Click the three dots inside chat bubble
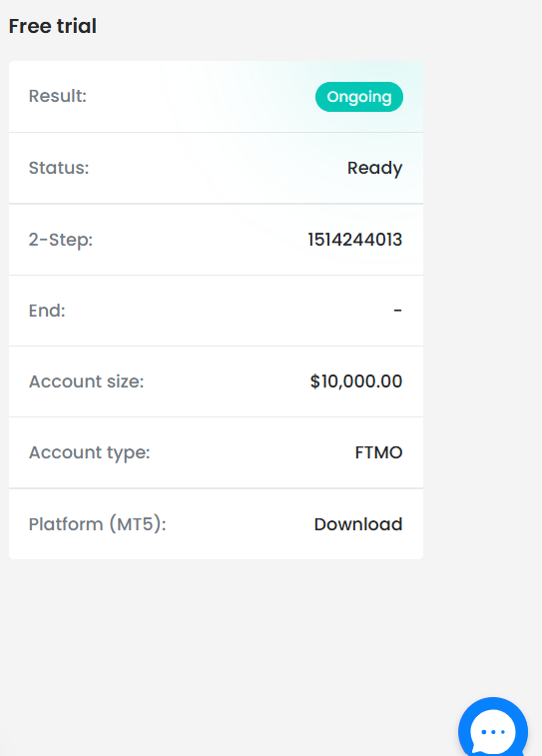This screenshot has width=542, height=756. point(493,732)
